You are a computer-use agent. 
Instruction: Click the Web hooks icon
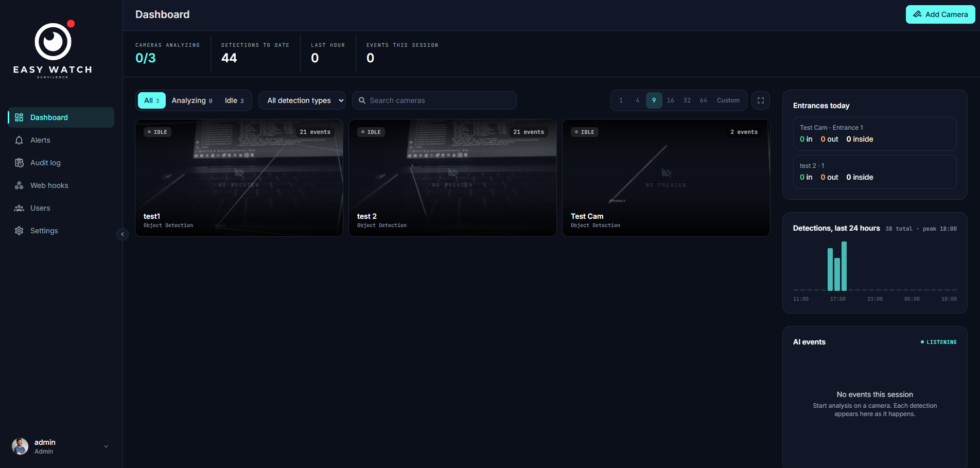click(19, 185)
